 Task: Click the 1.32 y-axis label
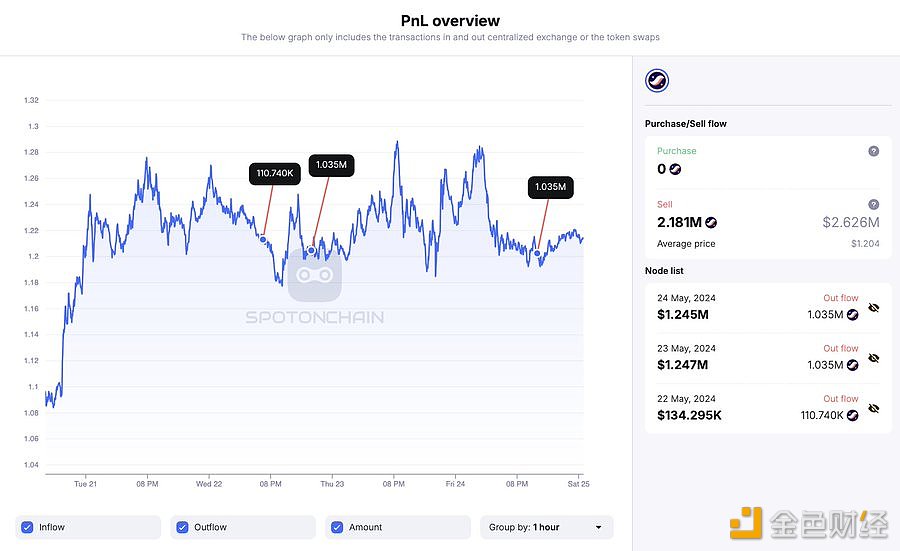32,100
